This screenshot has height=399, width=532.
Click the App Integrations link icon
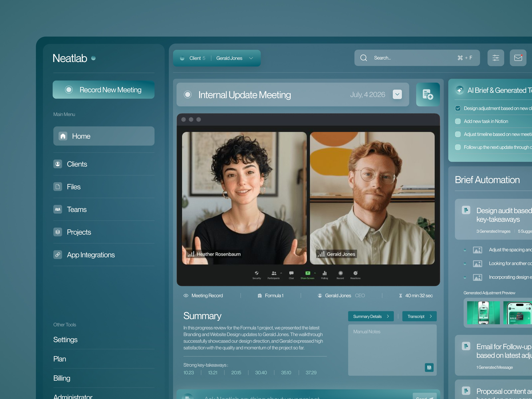(x=58, y=255)
